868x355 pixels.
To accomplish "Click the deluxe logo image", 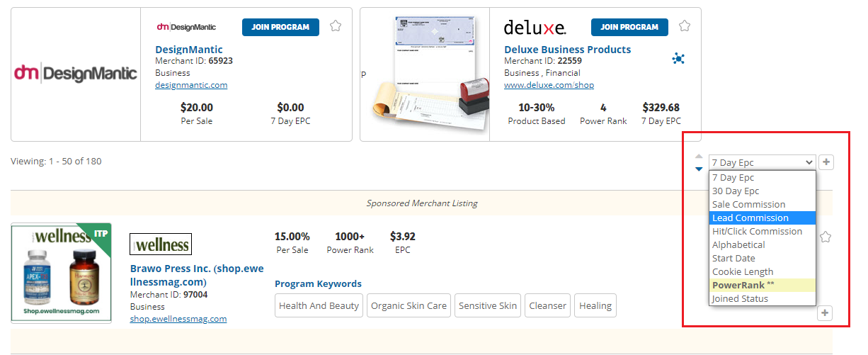I will click(x=535, y=28).
